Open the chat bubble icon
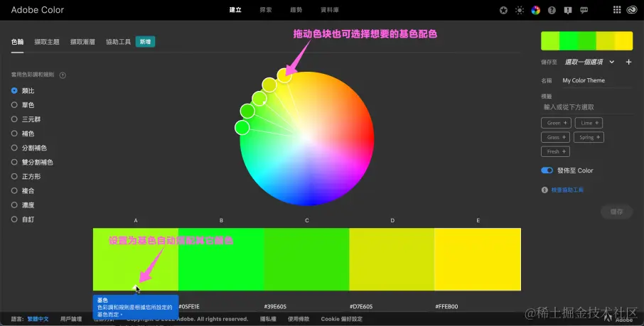Image resolution: width=644 pixels, height=326 pixels. pyautogui.click(x=584, y=10)
